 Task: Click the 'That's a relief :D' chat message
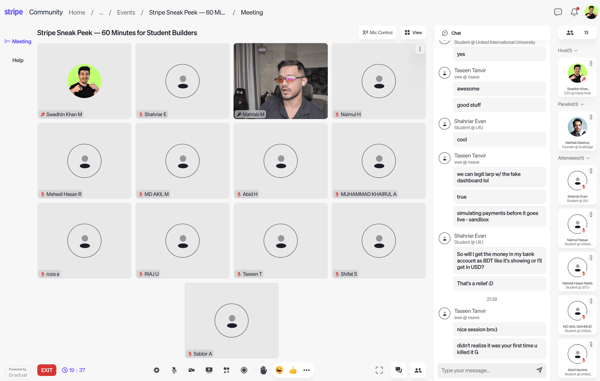[x=499, y=283]
